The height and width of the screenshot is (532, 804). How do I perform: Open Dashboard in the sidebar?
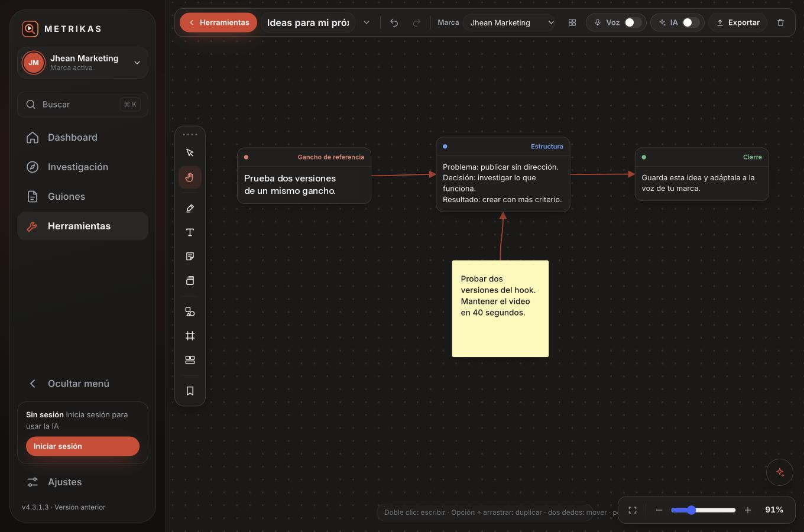(83, 137)
